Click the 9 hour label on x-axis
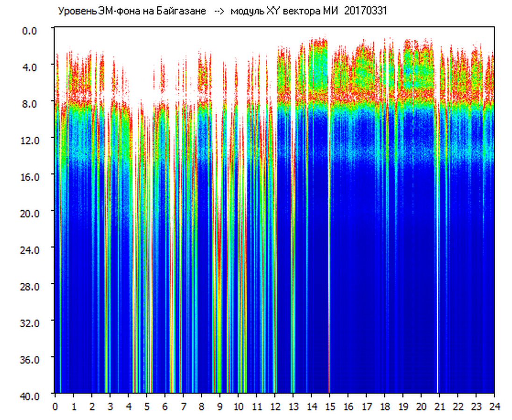This screenshot has height=420, width=512. 220,406
